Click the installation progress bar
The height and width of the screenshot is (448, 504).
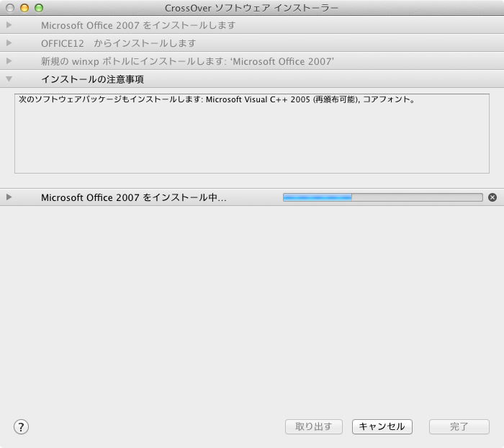coord(382,197)
